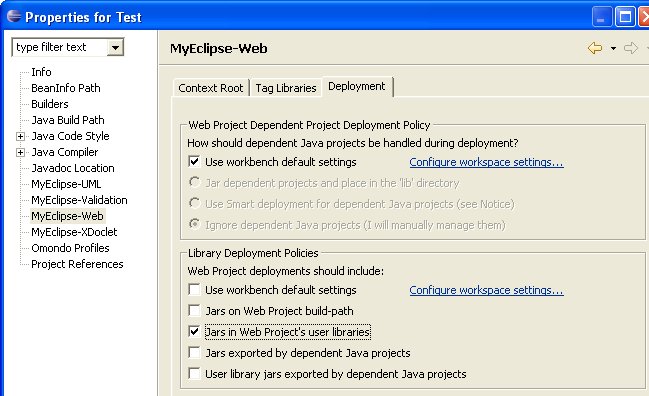649x396 pixels.
Task: Check Jars exported by dependent Java projects
Action: [x=194, y=352]
